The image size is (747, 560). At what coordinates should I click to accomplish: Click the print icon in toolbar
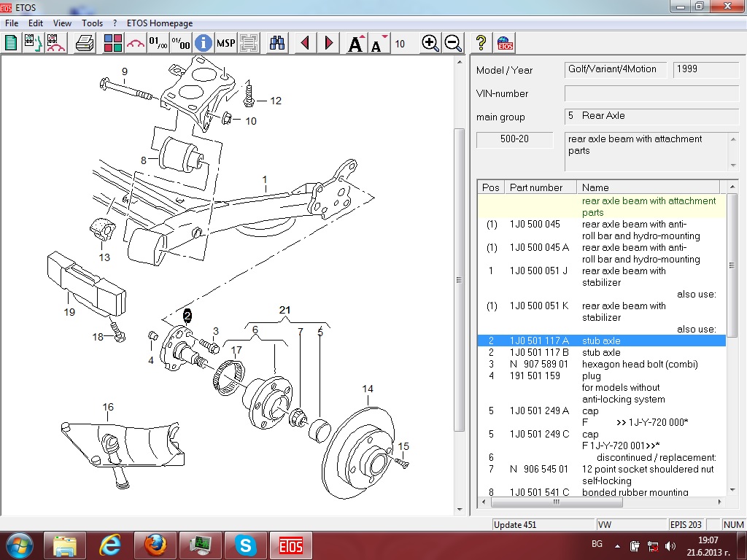[85, 43]
